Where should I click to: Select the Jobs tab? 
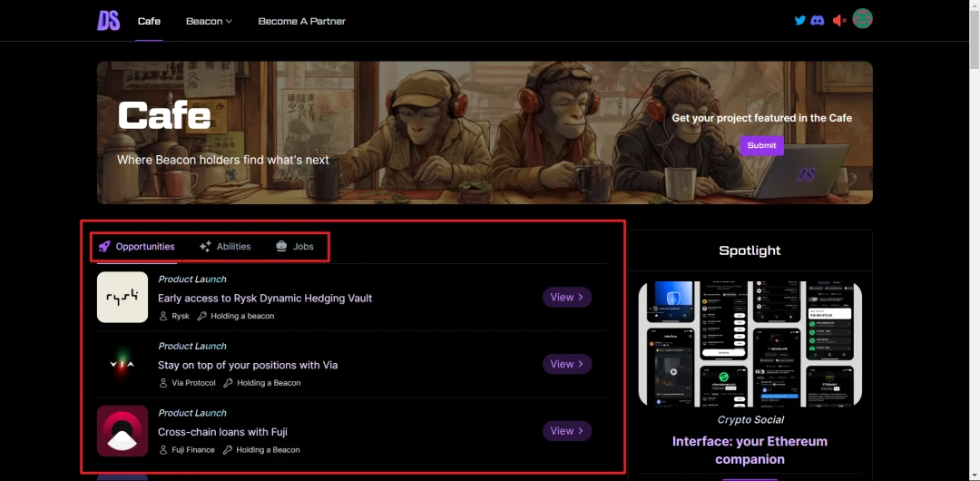(x=295, y=246)
